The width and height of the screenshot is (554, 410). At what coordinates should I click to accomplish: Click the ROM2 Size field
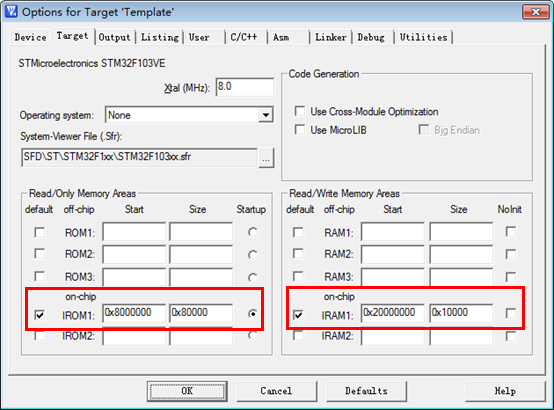click(x=201, y=254)
